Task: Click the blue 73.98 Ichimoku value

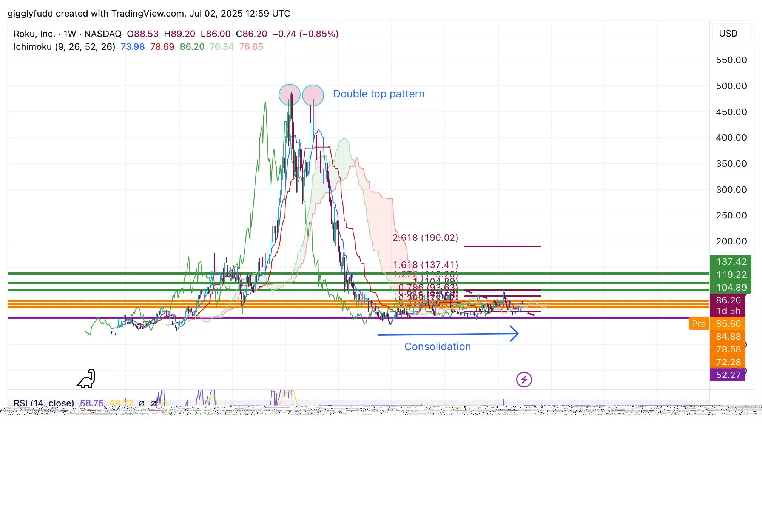Action: pyautogui.click(x=133, y=47)
